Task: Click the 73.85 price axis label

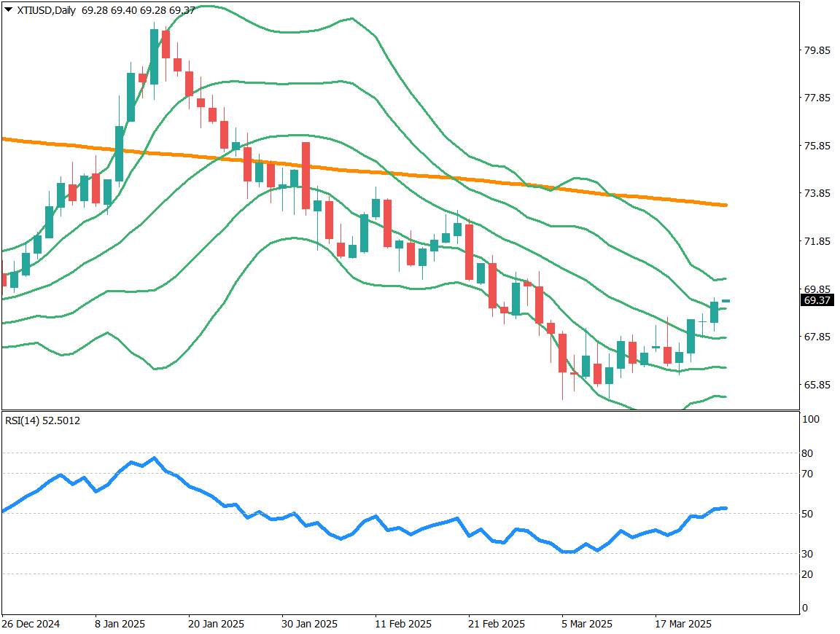Action: [816, 194]
